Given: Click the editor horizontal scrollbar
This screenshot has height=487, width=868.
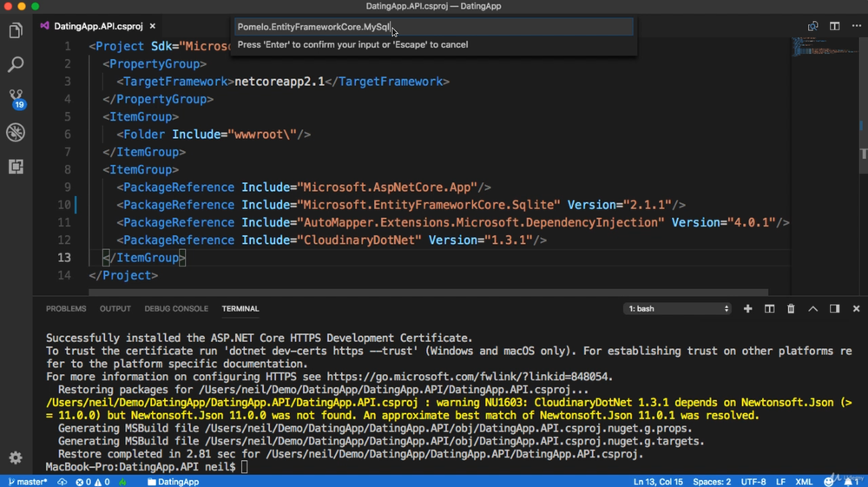Looking at the screenshot, I should (429, 293).
